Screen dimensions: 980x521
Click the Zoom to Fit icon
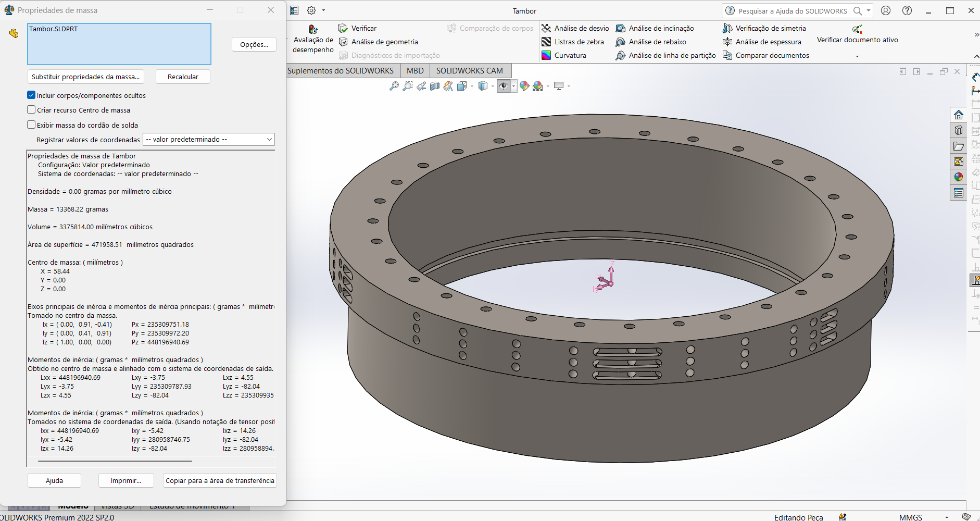pyautogui.click(x=394, y=86)
